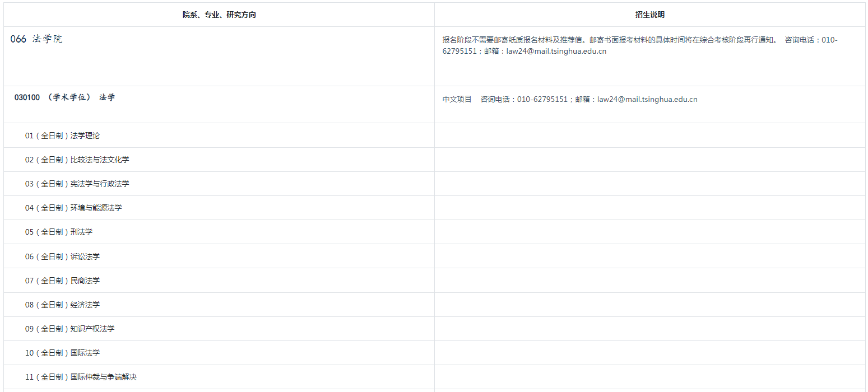Click direction 08 经济法学
Viewport: 868px width, 392px height.
click(62, 305)
